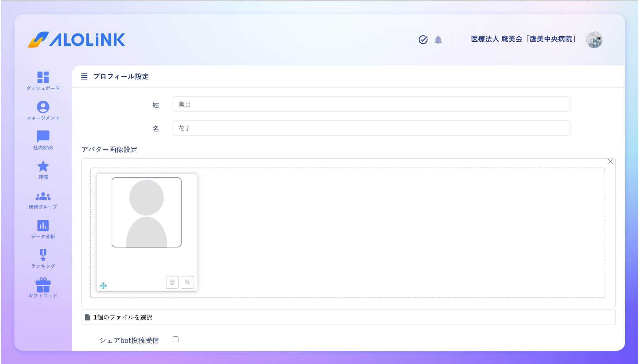Open the data analysis chart icon

(43, 226)
